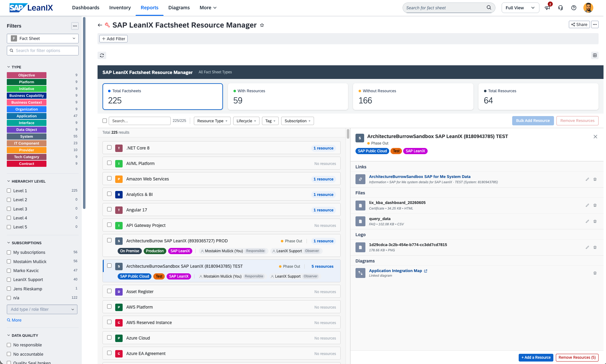Open the More navigation menu
The width and height of the screenshot is (606, 364).
click(208, 8)
